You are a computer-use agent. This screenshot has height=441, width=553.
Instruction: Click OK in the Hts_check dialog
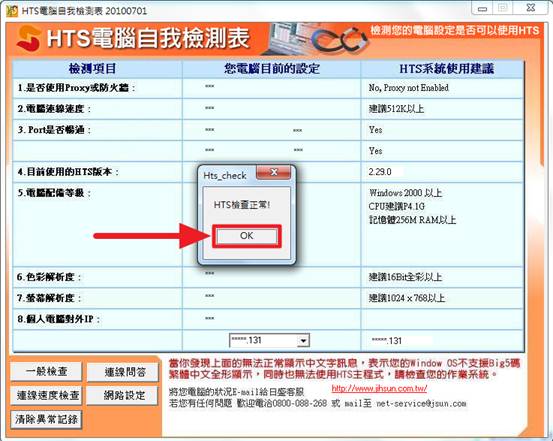tap(247, 236)
